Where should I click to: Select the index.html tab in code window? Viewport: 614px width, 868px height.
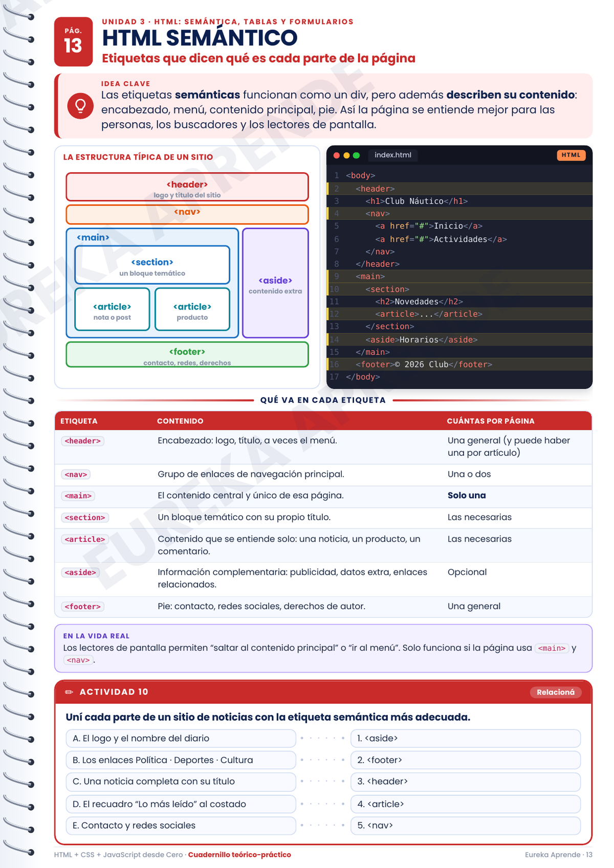[x=392, y=155]
